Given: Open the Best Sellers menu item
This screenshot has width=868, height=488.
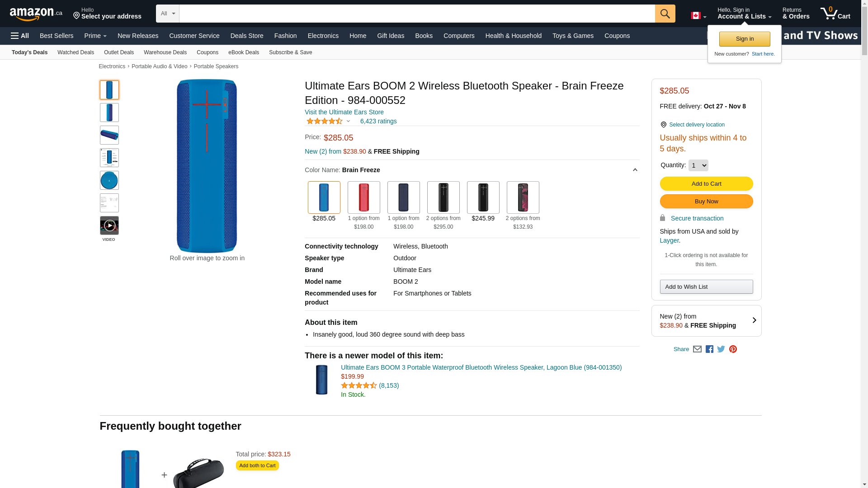Looking at the screenshot, I should pos(57,36).
